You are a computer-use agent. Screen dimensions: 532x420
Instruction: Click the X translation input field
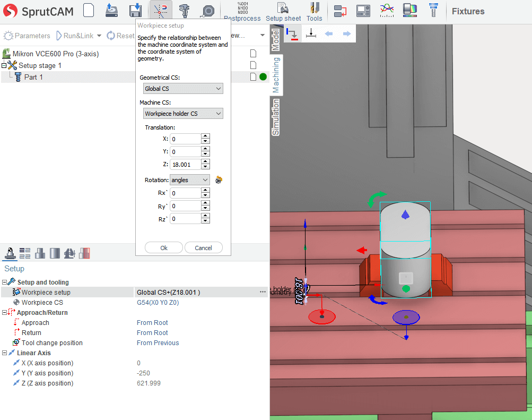[185, 139]
